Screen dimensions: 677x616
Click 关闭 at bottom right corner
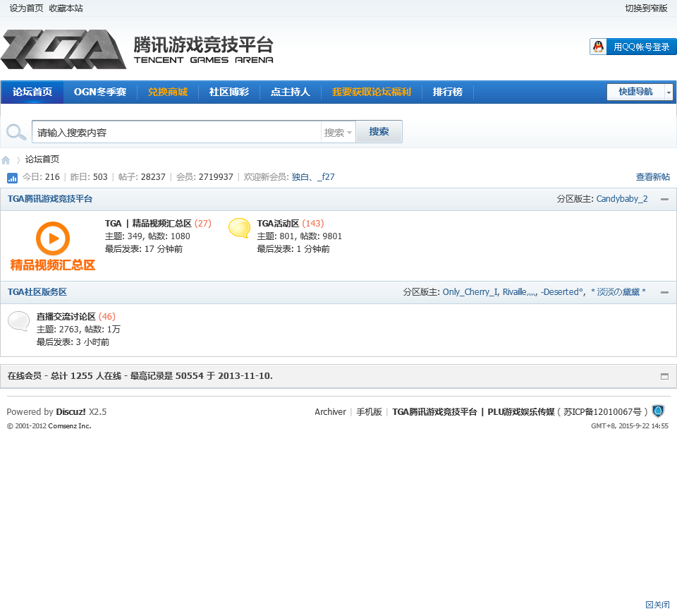click(x=657, y=605)
